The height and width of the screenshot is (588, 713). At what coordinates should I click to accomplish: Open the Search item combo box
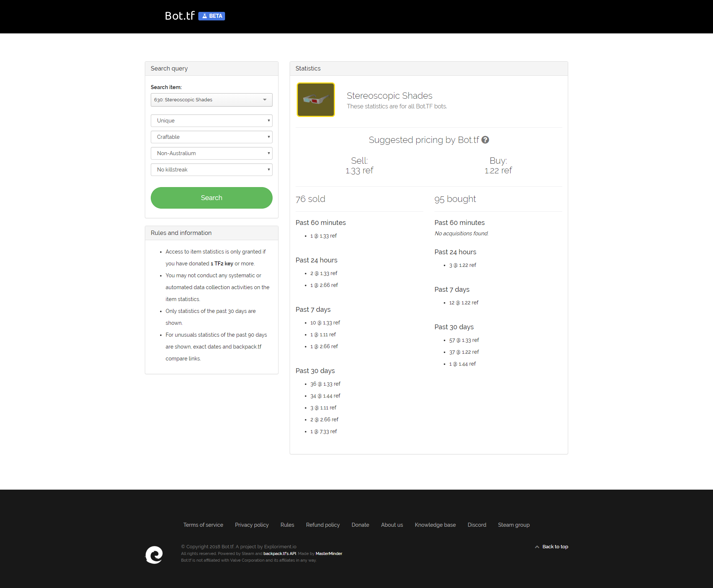click(211, 100)
